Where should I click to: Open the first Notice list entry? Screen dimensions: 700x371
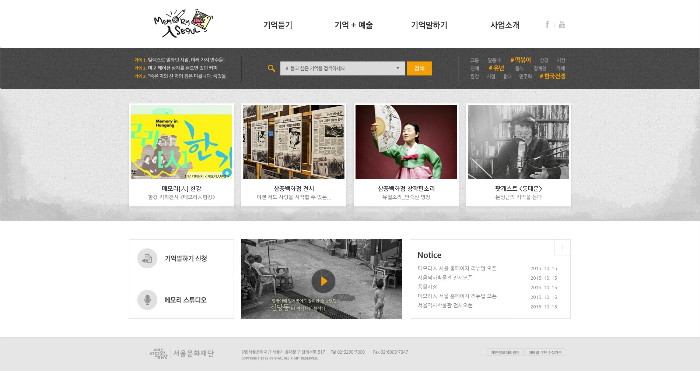pyautogui.click(x=457, y=268)
